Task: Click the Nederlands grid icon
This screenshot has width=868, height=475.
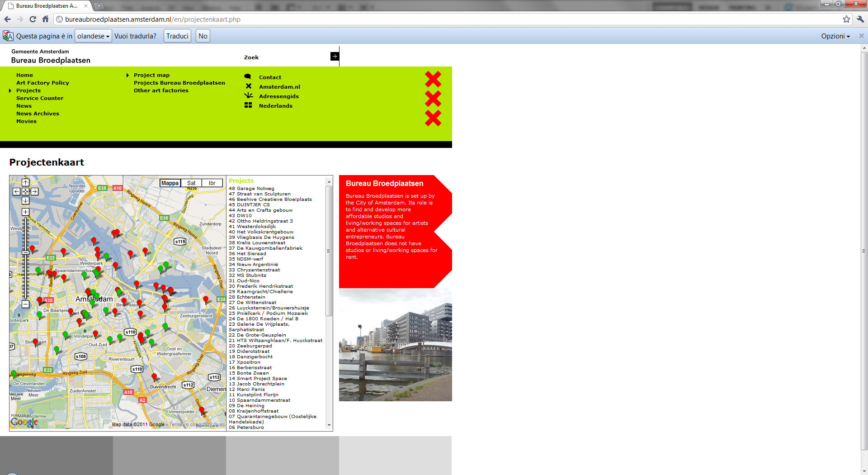Action: pos(248,105)
